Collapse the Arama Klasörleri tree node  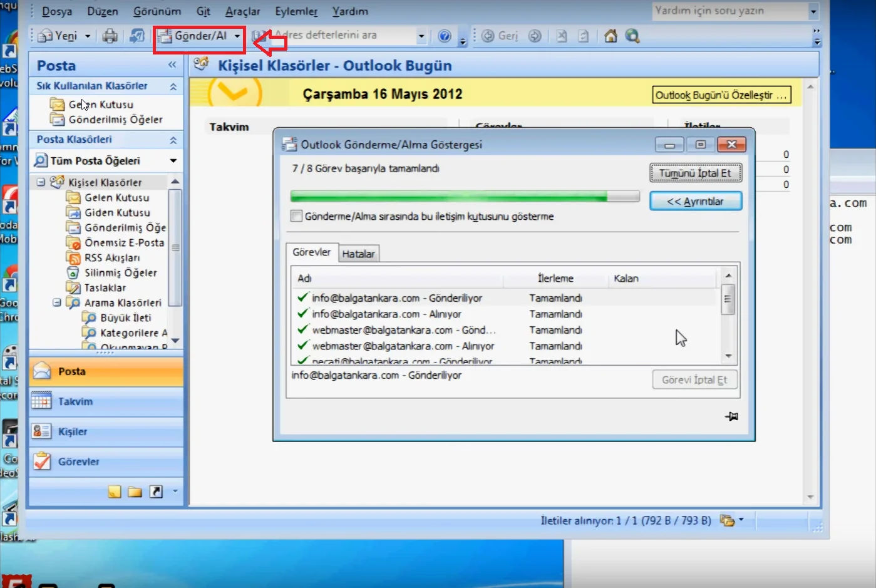click(x=57, y=302)
